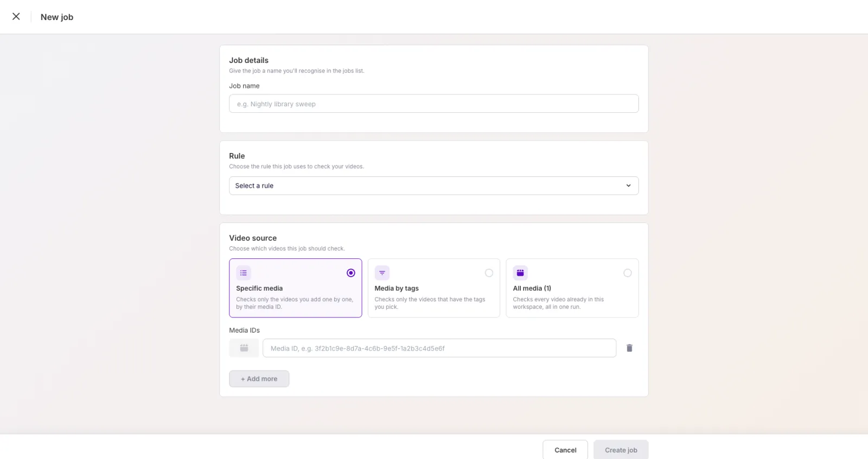The image size is (868, 459).
Task: Click the Create job button
Action: point(621,450)
